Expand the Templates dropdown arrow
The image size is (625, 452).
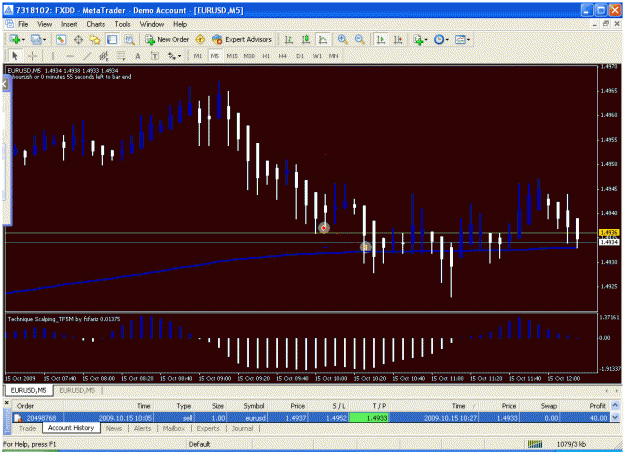[x=468, y=40]
